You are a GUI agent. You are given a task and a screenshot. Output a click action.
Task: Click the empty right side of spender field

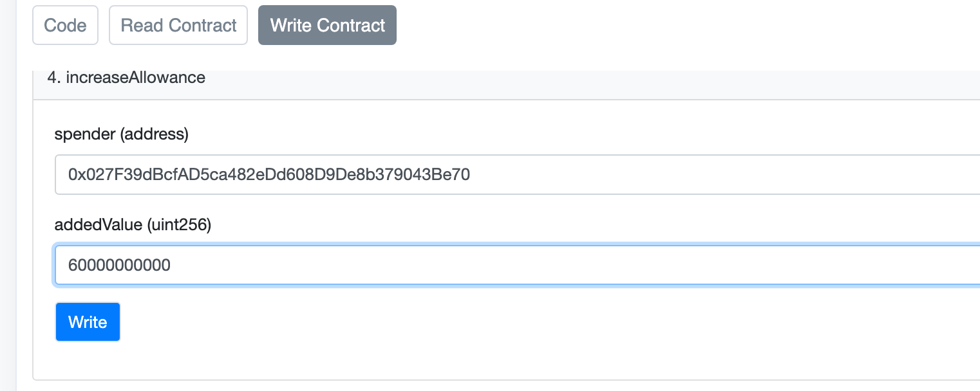[773, 174]
